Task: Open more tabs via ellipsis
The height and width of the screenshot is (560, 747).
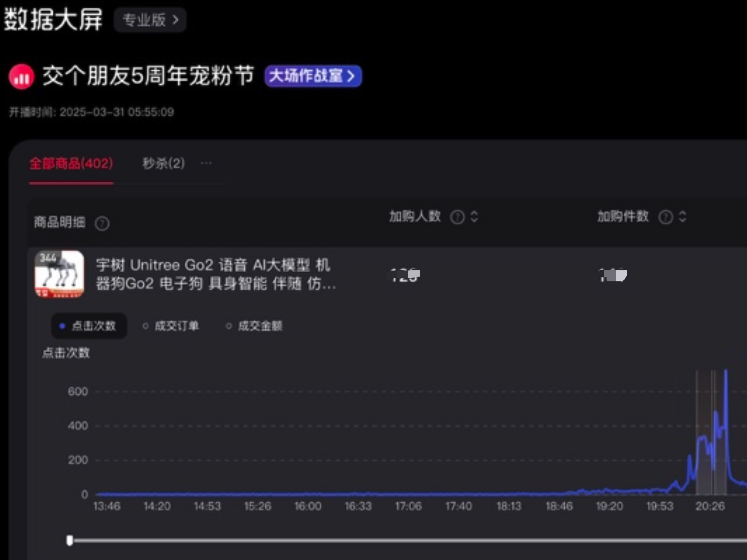Action: [206, 163]
